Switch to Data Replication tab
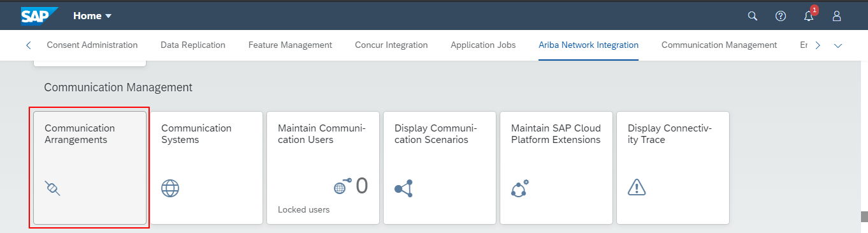Image resolution: width=868 pixels, height=233 pixels. (x=193, y=45)
